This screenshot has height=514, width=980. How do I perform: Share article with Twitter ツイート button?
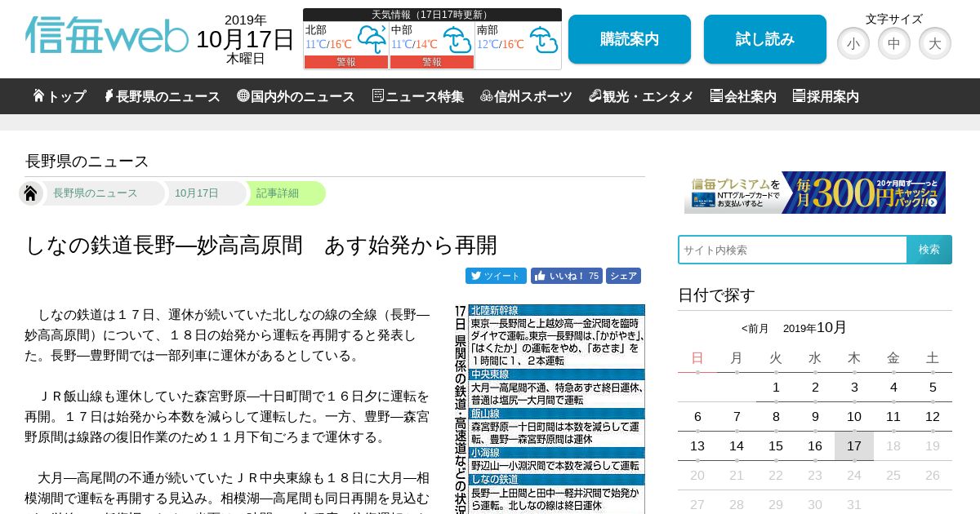pos(496,276)
